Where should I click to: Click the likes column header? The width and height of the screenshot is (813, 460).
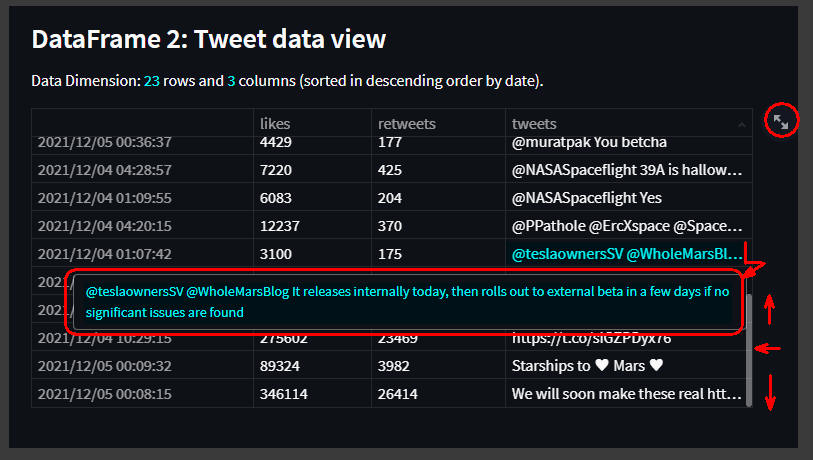(x=312, y=123)
